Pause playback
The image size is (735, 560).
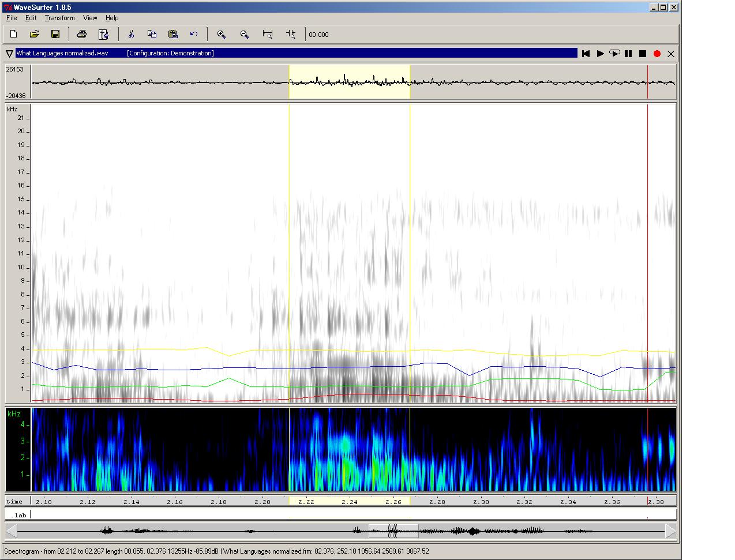pyautogui.click(x=628, y=54)
